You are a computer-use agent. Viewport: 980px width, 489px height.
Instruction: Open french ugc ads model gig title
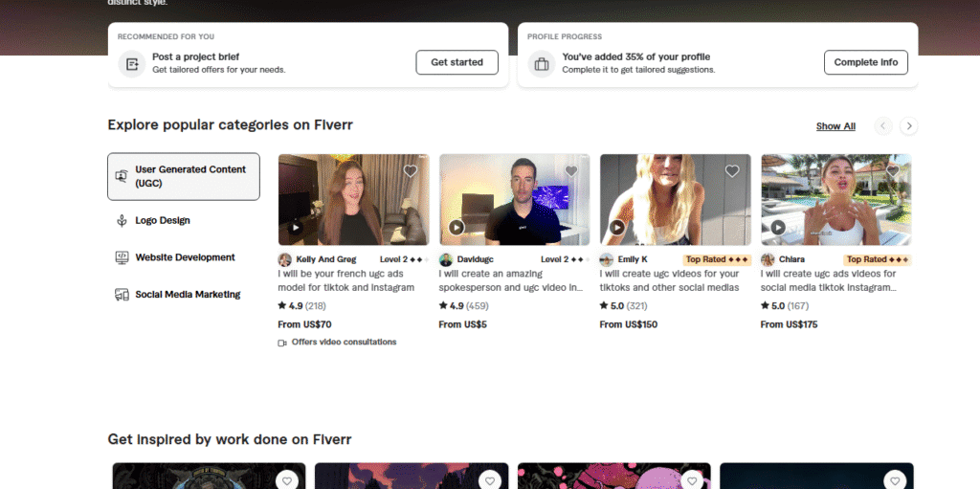tap(346, 280)
